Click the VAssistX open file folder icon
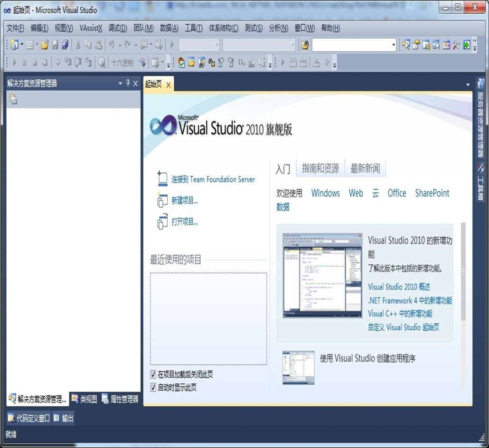Screen dimensions: 489x448 pos(191,63)
